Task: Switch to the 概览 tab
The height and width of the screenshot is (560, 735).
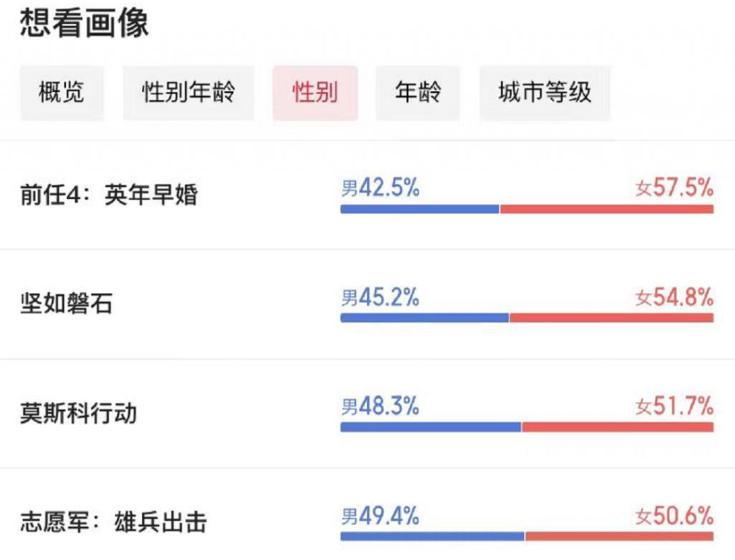Action: (x=61, y=93)
